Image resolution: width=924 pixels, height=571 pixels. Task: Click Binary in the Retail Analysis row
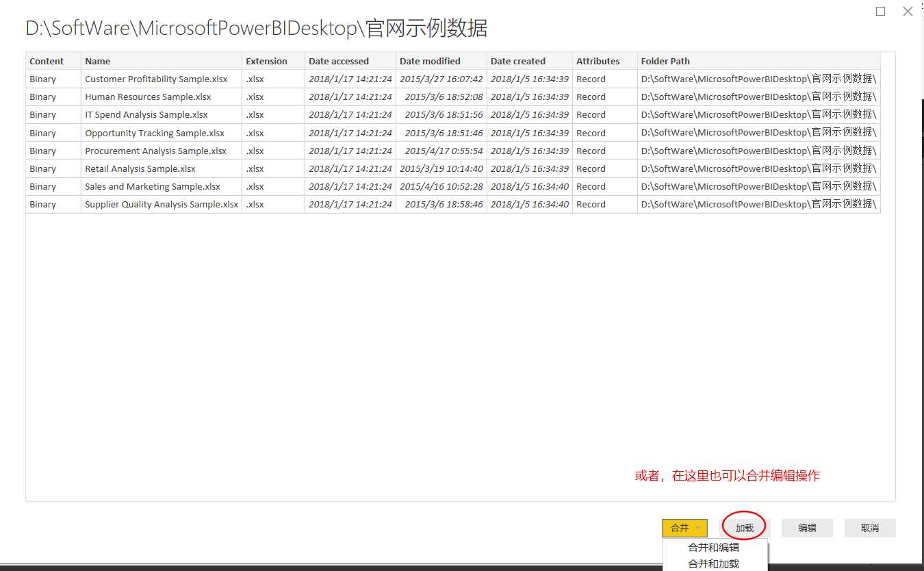[x=42, y=168]
